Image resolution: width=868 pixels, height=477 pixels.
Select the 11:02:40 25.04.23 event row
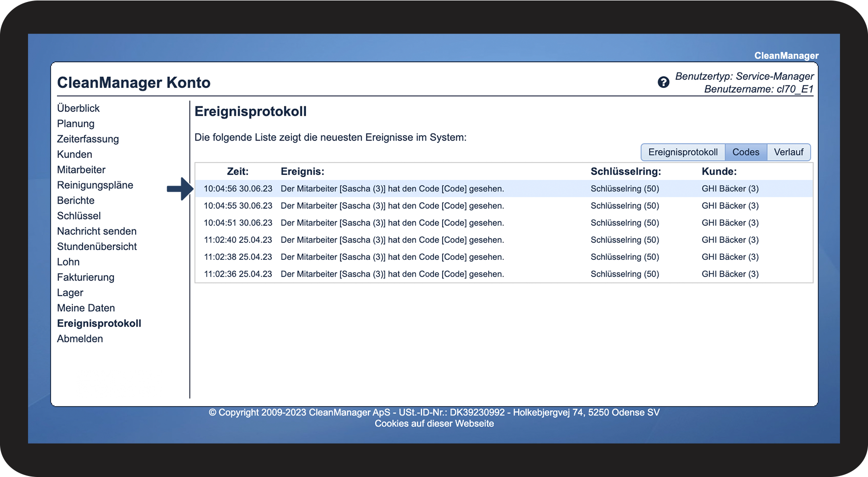click(504, 240)
